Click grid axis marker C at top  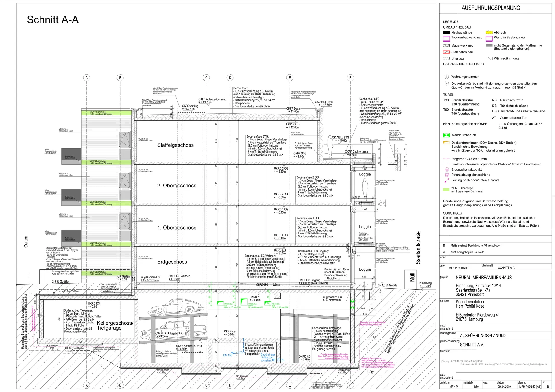click(206, 77)
